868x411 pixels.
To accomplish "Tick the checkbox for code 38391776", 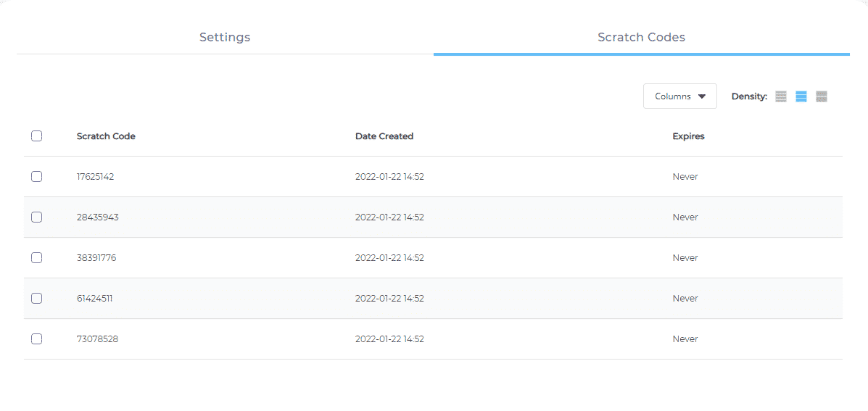I will pyautogui.click(x=37, y=258).
